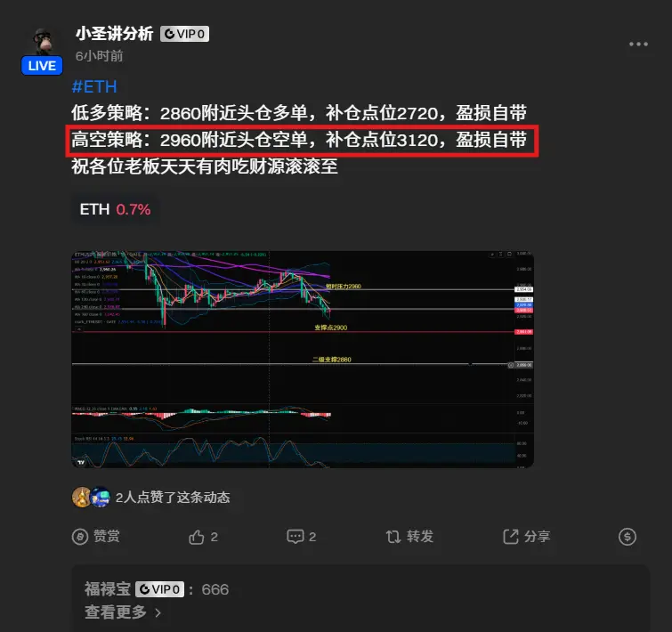Click the VIP 0 badge beside 小圣讲分析
This screenshot has height=632, width=672.
coord(185,34)
